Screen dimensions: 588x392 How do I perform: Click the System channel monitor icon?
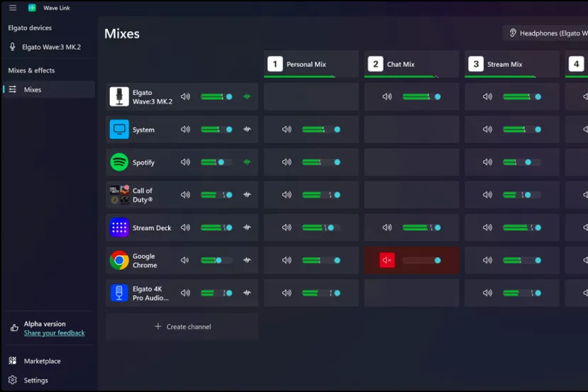[x=119, y=129]
